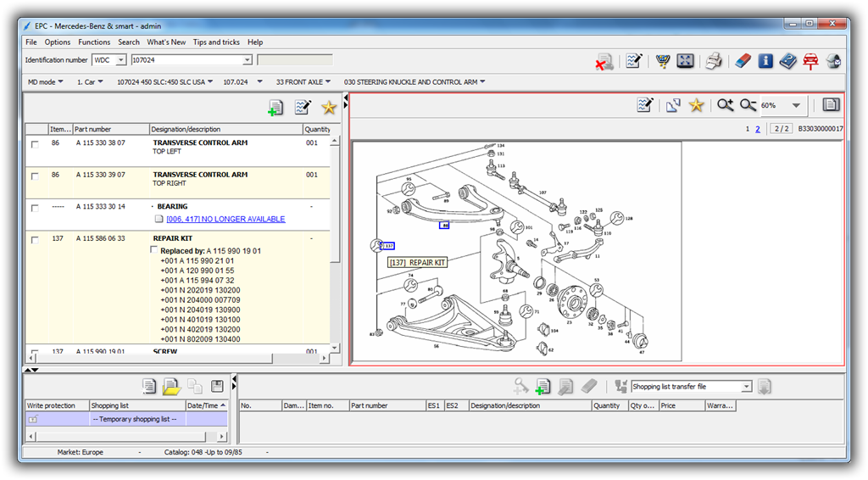Click the download arrow icon after transfer dropdown
Screen dimensions: 868x480
[765, 387]
